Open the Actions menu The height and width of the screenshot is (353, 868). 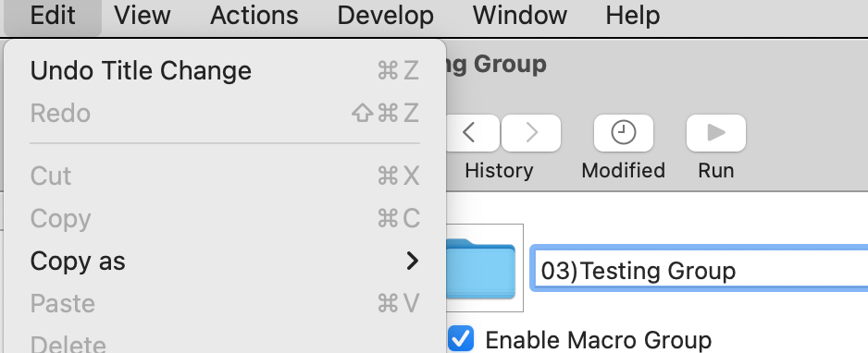click(254, 16)
